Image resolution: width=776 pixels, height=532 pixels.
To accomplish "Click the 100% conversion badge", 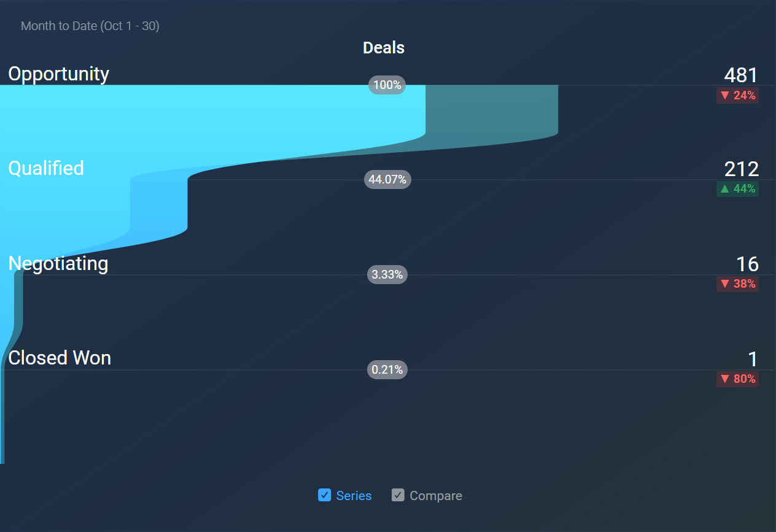I will (x=386, y=85).
